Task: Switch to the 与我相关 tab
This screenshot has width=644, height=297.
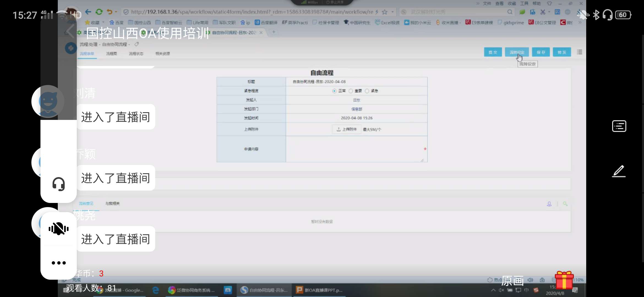Action: [x=112, y=204]
